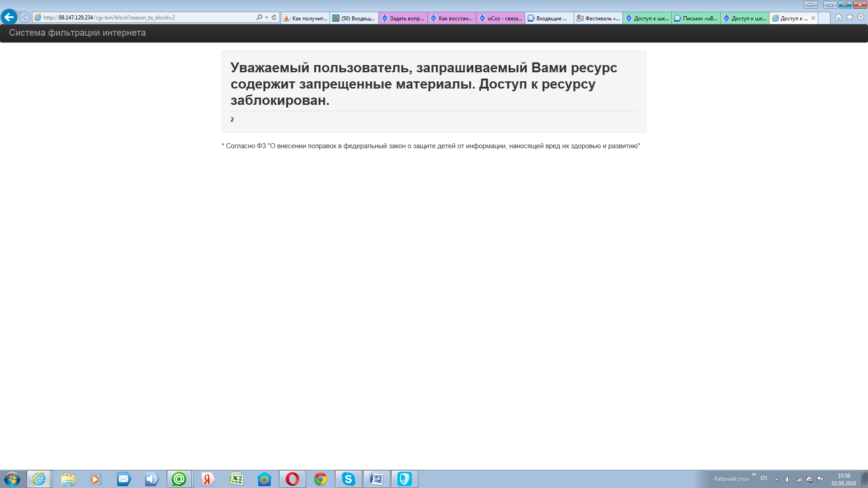
Task: Click the address bar URL field
Action: [x=145, y=17]
